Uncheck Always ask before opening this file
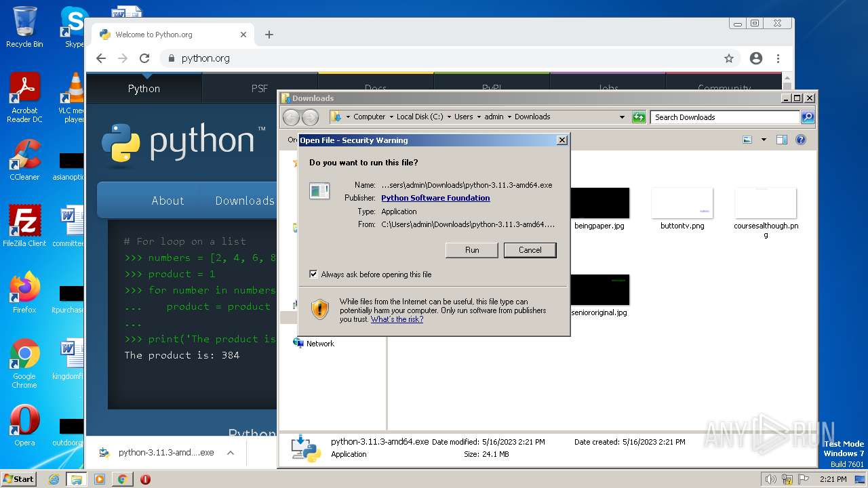Screen dimensions: 868x488 click(313, 274)
